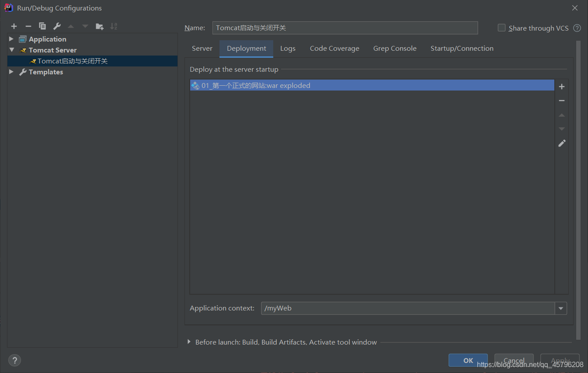Click the Apply button
Viewport: 588px width, 373px height.
pos(560,360)
